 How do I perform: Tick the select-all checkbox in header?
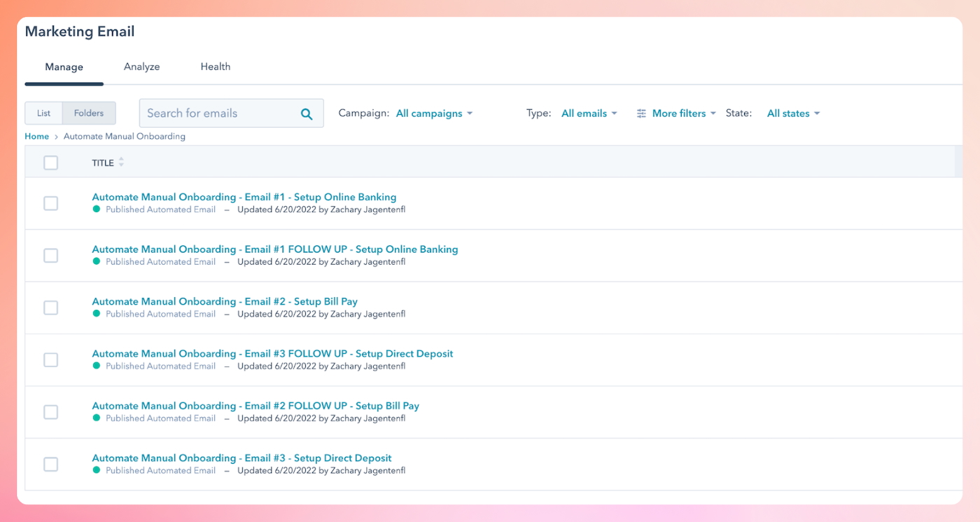[x=50, y=163]
